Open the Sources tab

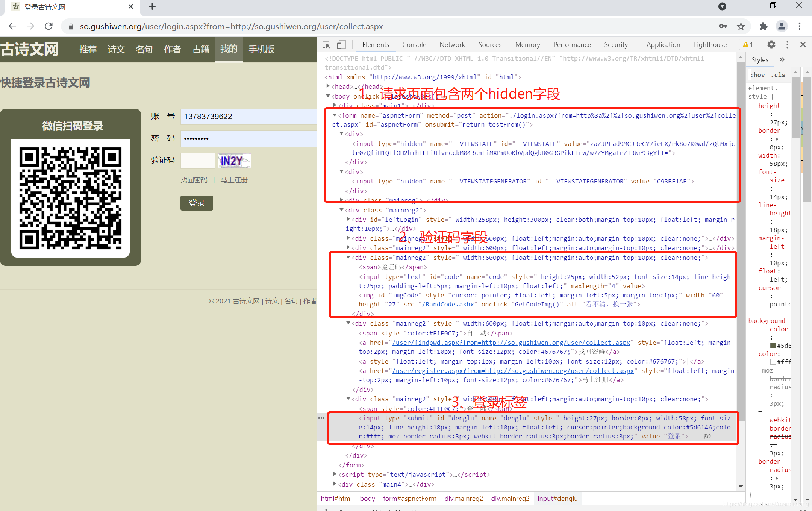[490, 45]
